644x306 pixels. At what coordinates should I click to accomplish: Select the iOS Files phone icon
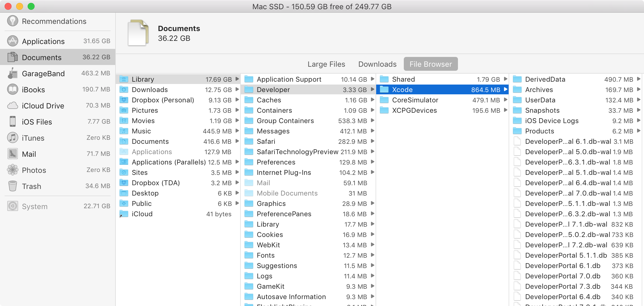(x=12, y=122)
